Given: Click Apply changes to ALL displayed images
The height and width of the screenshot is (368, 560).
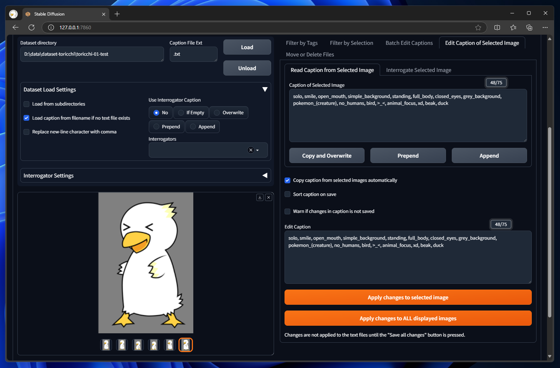Looking at the screenshot, I should tap(408, 318).
